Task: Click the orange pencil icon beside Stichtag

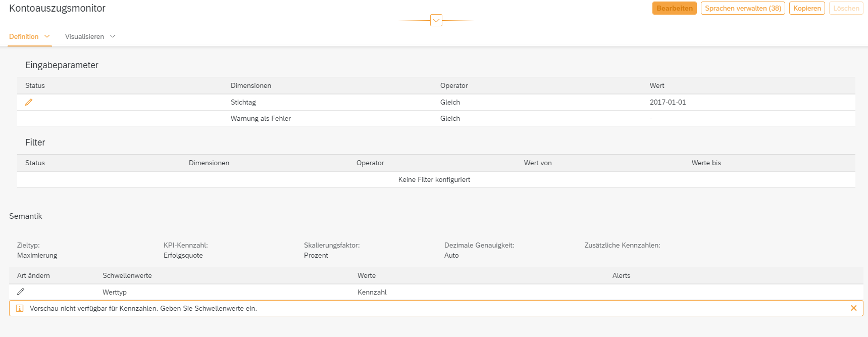Action: (29, 102)
